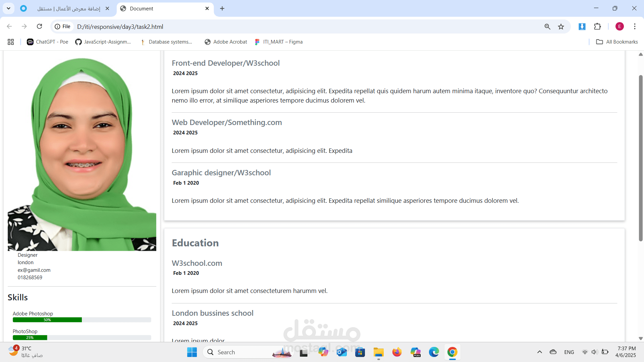Screen dimensions: 644x362
Task: Click the london location text
Action: [25, 262]
